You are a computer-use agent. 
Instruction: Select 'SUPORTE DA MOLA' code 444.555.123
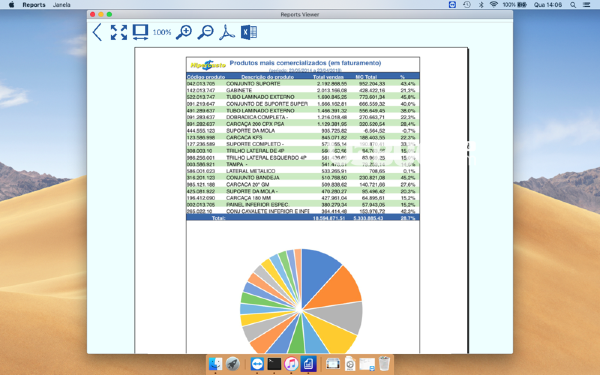coord(201,130)
